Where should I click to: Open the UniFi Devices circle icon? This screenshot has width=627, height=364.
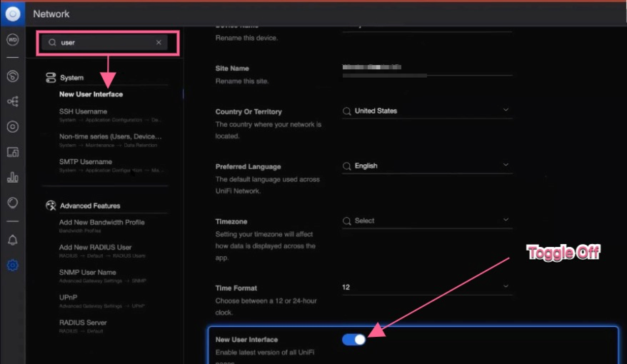tap(12, 126)
